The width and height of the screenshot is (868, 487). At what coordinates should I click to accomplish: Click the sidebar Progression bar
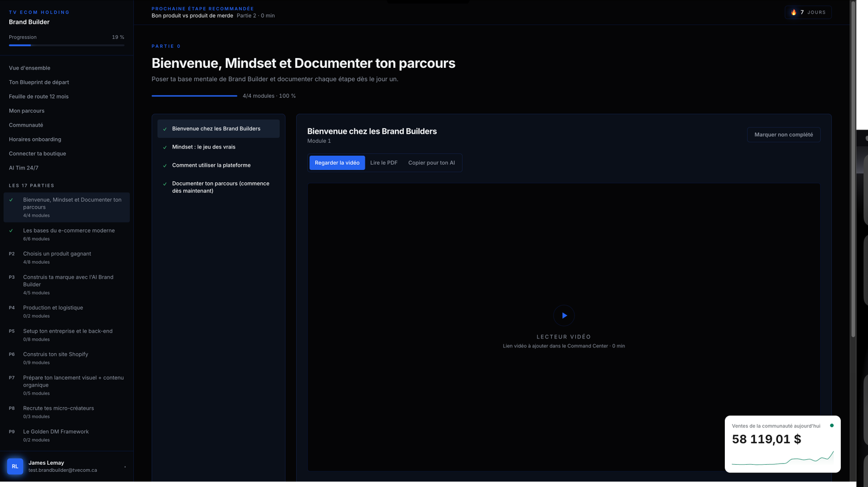(67, 45)
